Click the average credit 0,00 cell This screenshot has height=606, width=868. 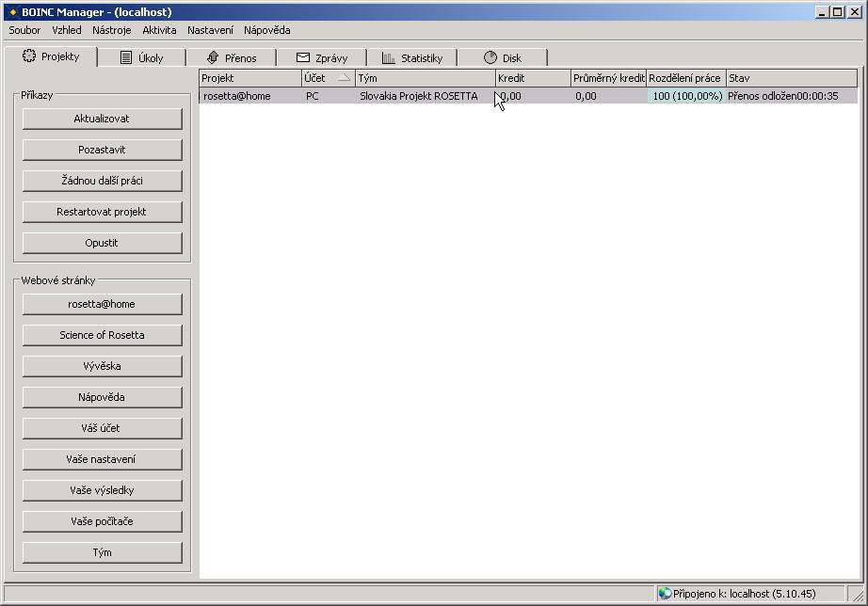(x=608, y=96)
